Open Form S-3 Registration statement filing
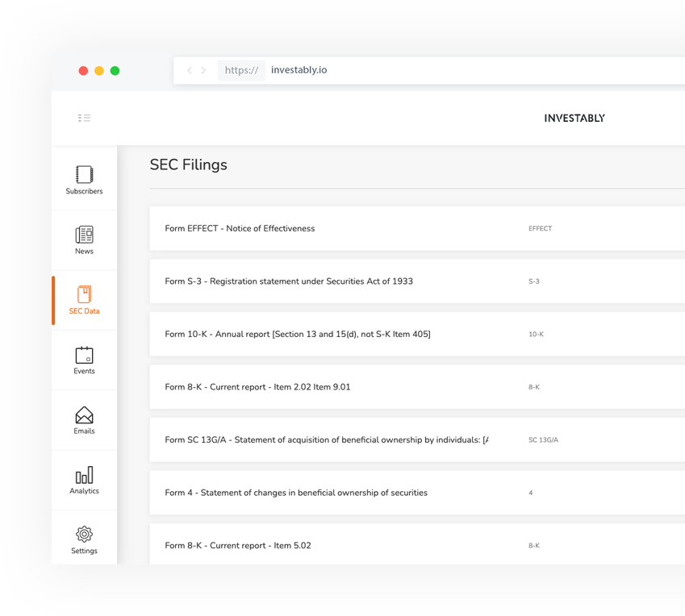 pos(288,281)
